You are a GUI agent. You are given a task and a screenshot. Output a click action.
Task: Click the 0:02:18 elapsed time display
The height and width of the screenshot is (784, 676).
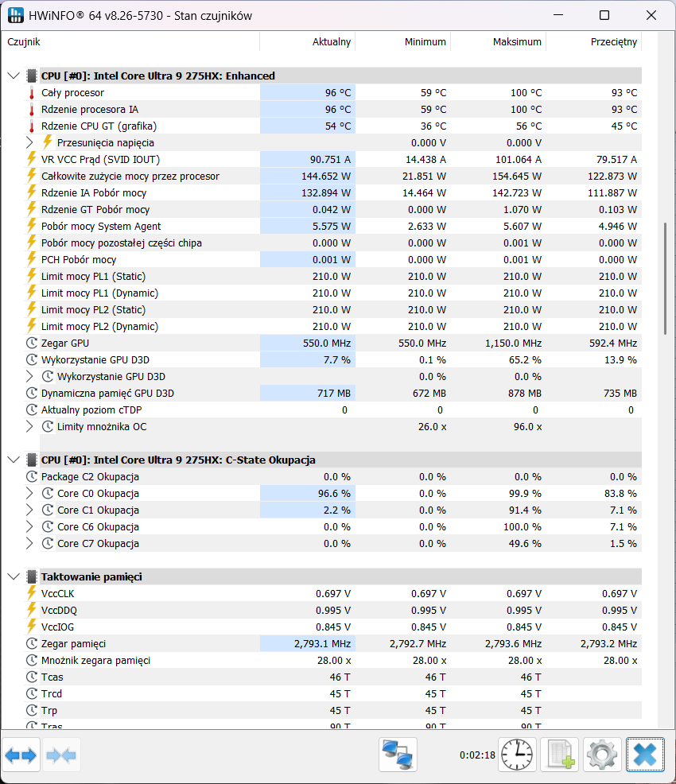477,755
